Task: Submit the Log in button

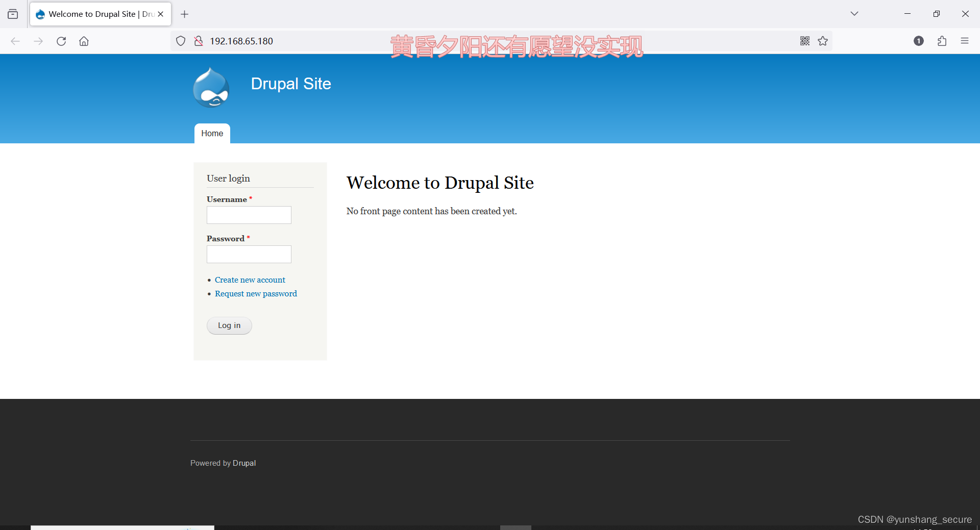Action: click(x=229, y=325)
